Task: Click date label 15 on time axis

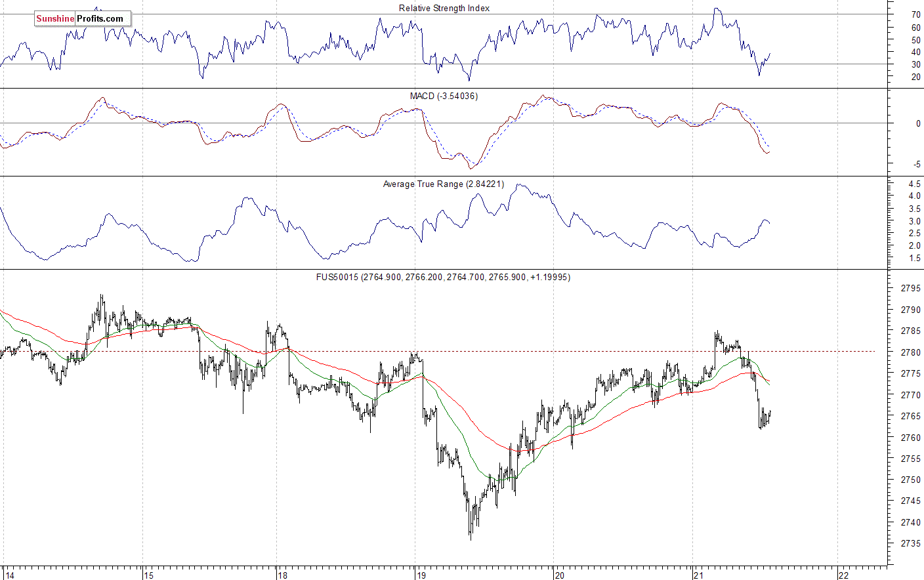Action: click(x=149, y=575)
